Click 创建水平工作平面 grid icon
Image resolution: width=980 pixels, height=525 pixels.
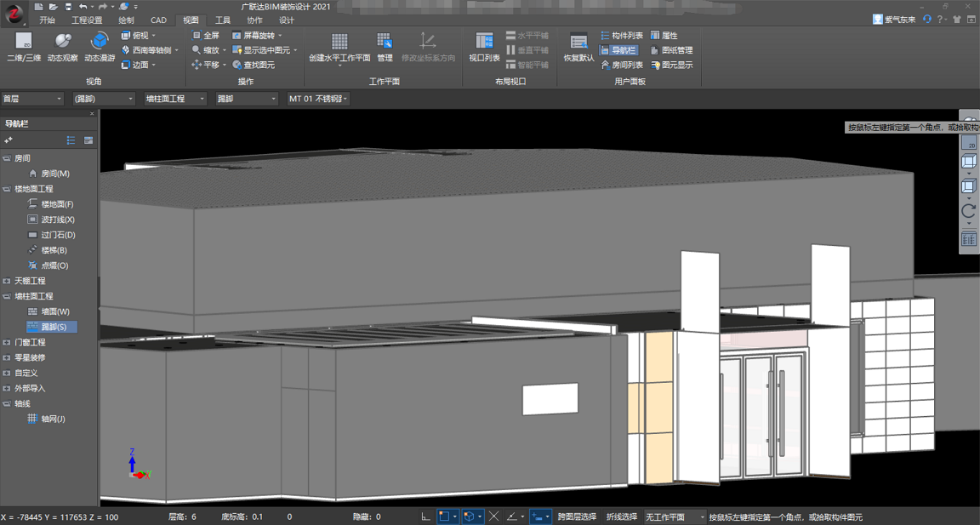pyautogui.click(x=339, y=42)
